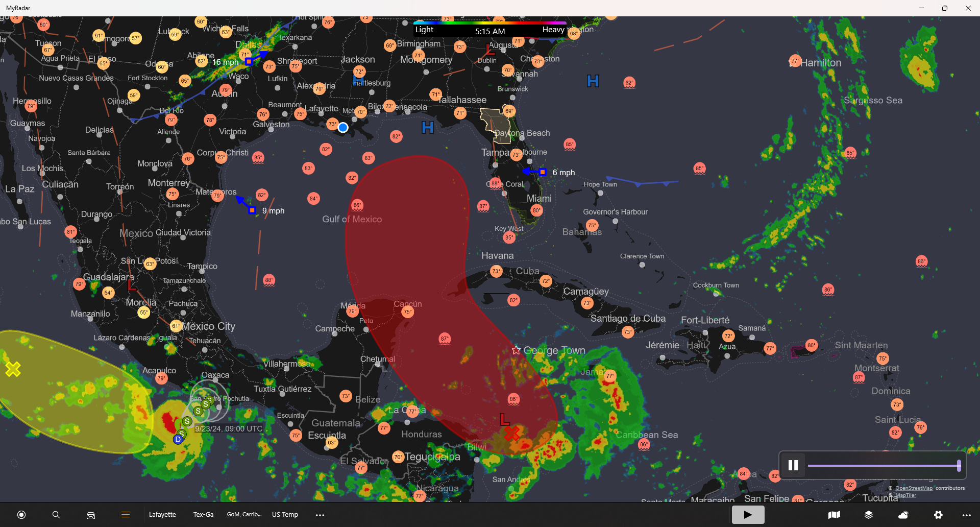Open the car road-weather icon
This screenshot has height=527, width=980.
pyautogui.click(x=91, y=515)
